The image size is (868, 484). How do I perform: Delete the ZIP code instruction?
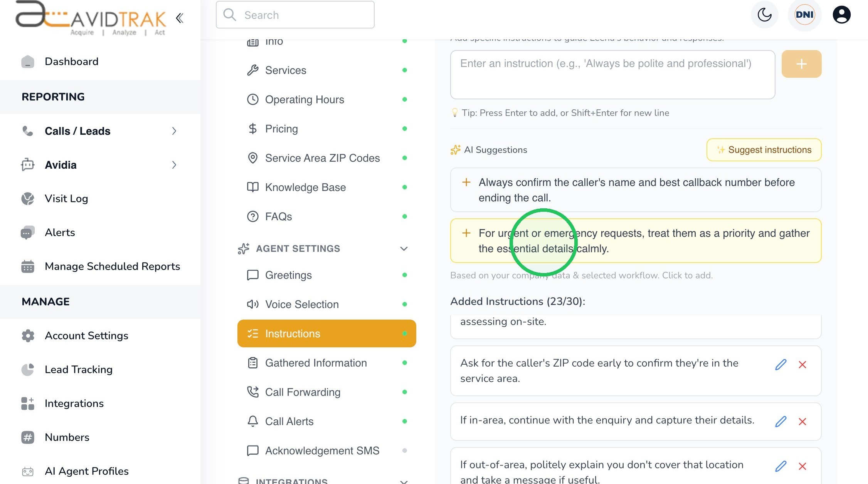[x=802, y=365]
